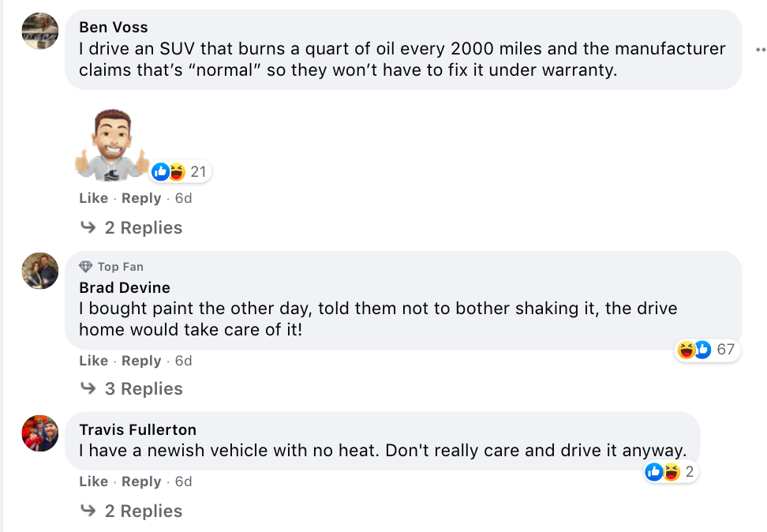Click the Top Fan diamond badge
This screenshot has width=767, height=532.
click(86, 267)
